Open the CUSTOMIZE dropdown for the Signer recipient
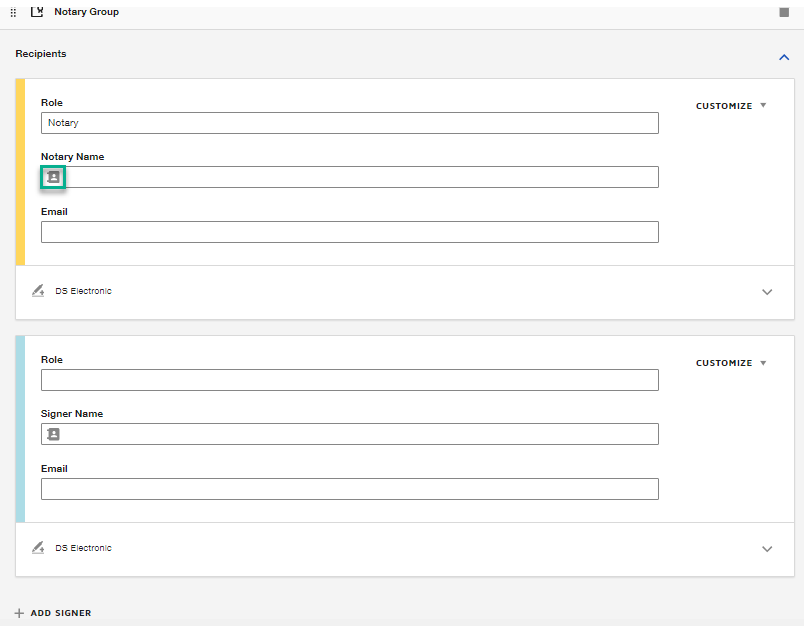The width and height of the screenshot is (804, 626). (x=731, y=362)
